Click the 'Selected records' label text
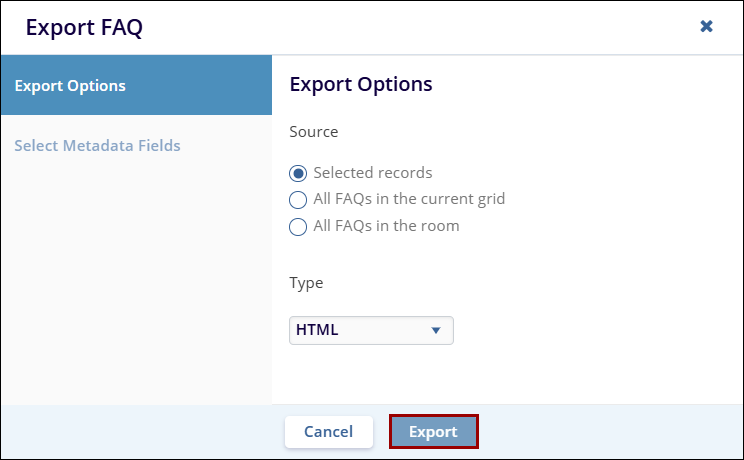The image size is (744, 460). pyautogui.click(x=373, y=173)
